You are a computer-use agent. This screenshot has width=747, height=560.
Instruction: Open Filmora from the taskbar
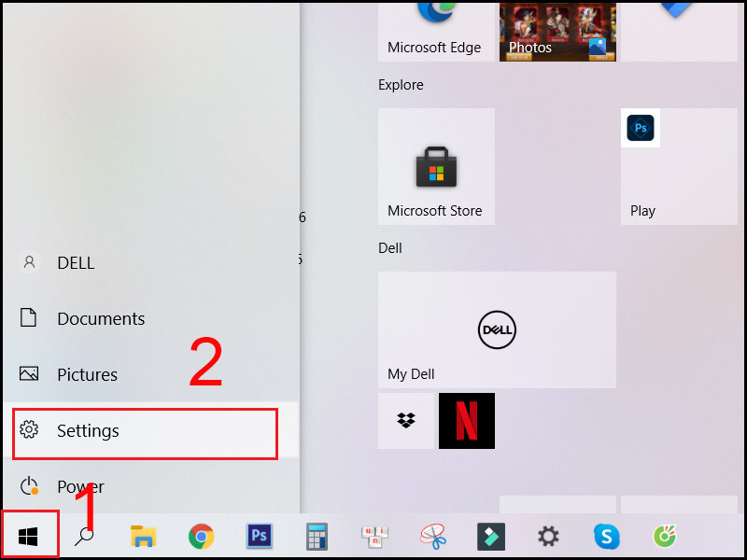tap(490, 536)
